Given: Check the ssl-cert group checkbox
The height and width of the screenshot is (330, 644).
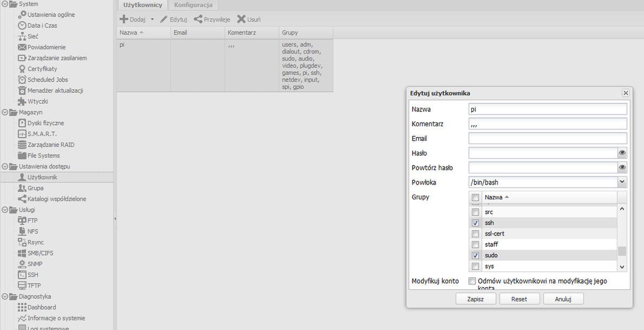Looking at the screenshot, I should coord(475,234).
